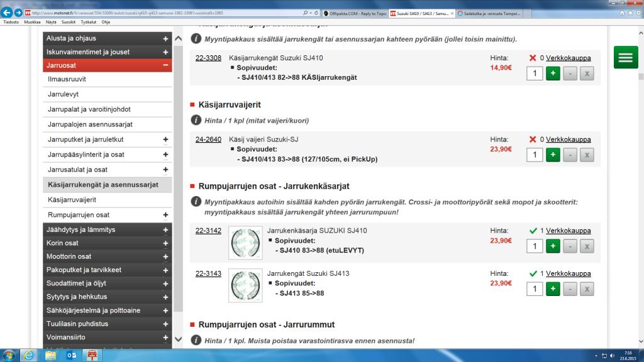Viewport: 644px width, 362px height.
Task: Select Jarrulevyt in sidebar
Action: 107,94
